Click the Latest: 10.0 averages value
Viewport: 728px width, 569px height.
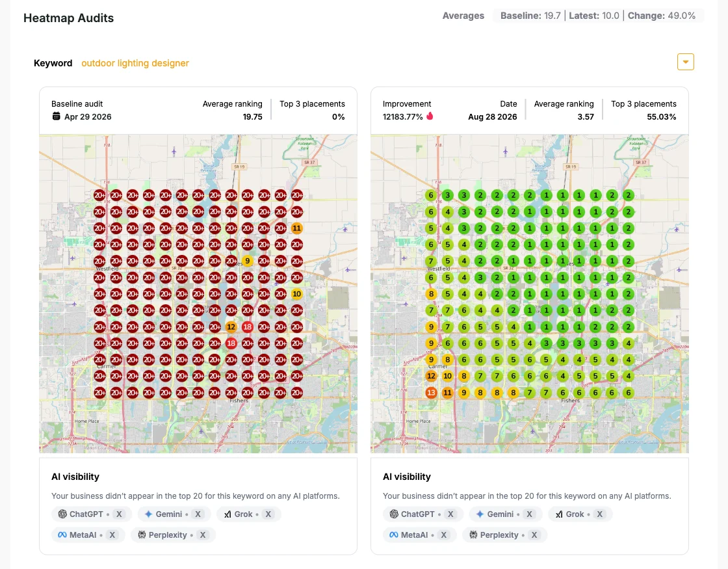(594, 16)
